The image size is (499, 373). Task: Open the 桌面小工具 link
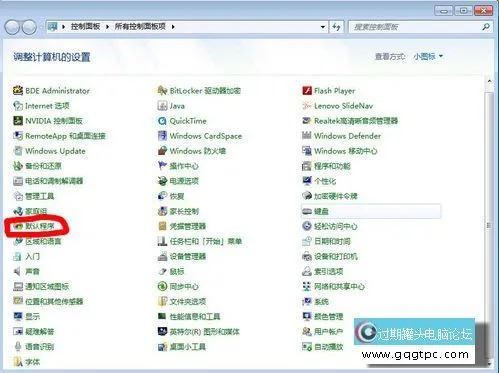click(188, 347)
